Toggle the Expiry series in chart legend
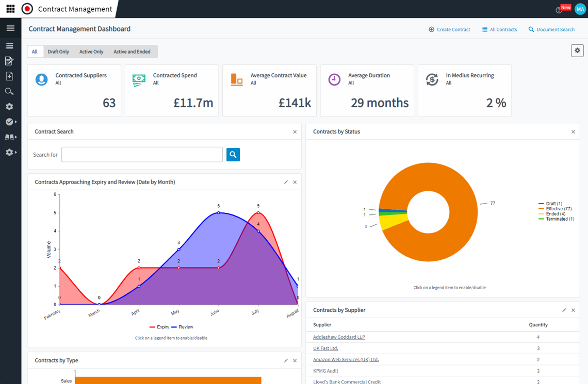588x384 pixels. coord(159,327)
